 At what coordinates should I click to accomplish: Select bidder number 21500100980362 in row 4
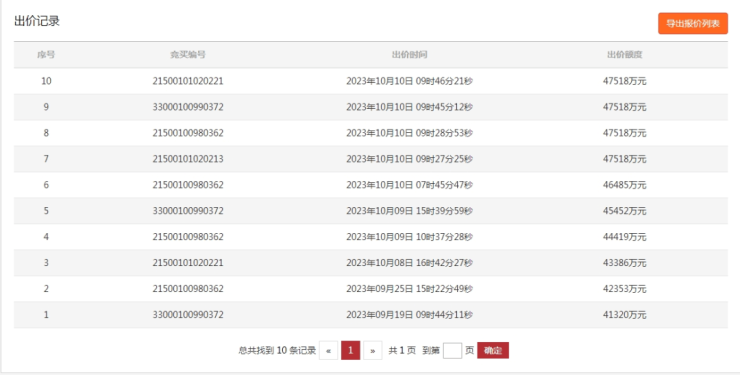[x=188, y=237]
